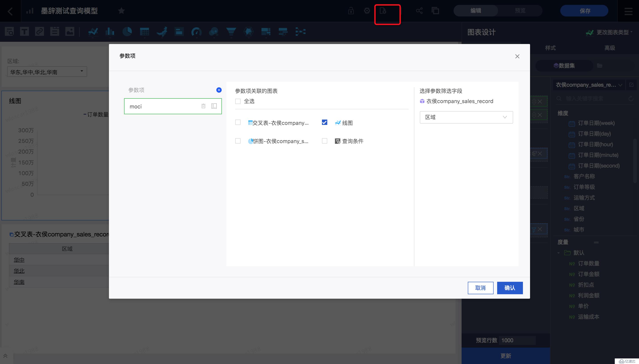The height and width of the screenshot is (364, 639).
Task: Select the 利润金额 measure
Action: [x=588, y=296]
